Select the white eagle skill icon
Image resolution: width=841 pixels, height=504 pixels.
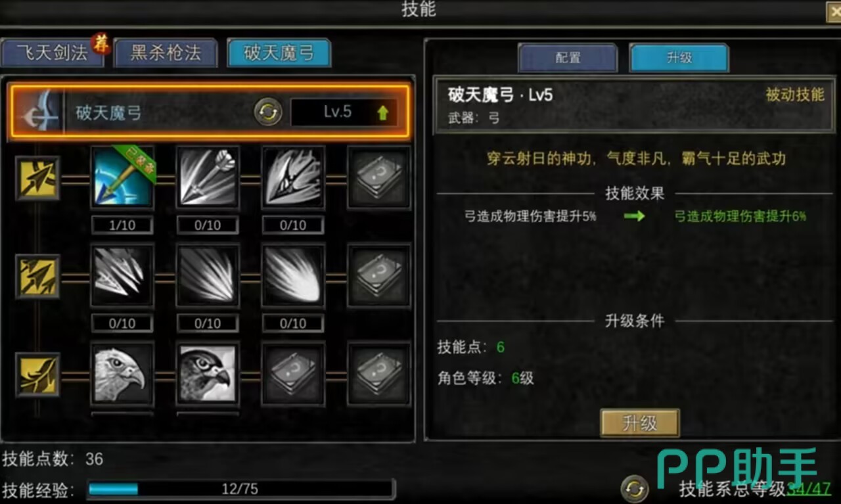pyautogui.click(x=122, y=373)
